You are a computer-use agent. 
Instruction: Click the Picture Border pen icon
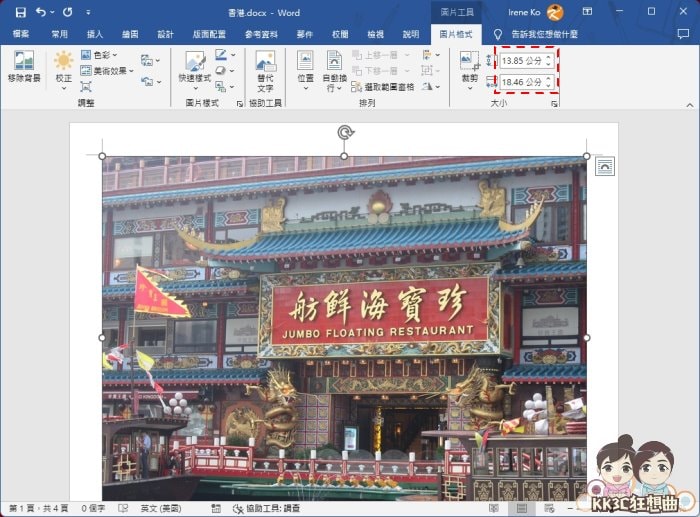(x=221, y=55)
